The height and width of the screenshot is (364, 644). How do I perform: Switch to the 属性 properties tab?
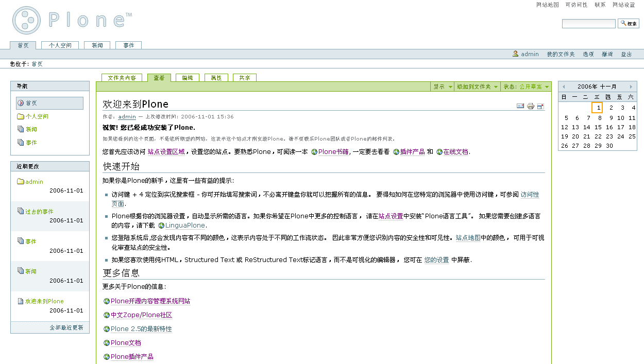pos(216,78)
